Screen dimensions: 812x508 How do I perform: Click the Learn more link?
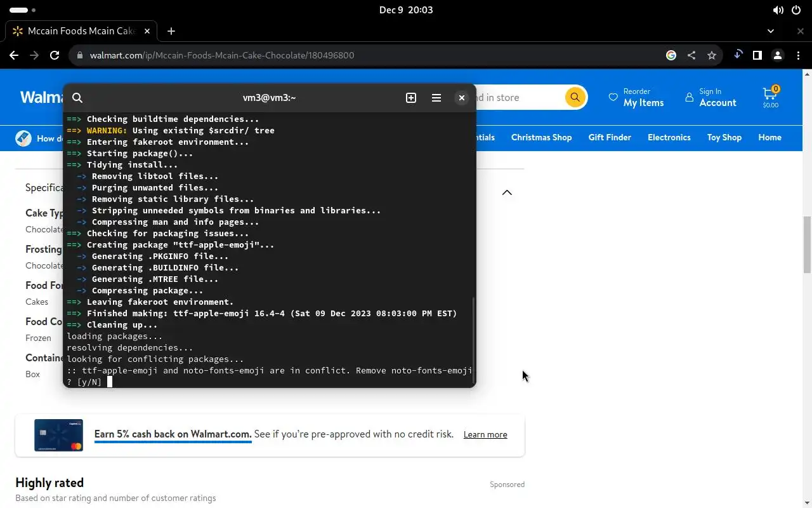[485, 434]
